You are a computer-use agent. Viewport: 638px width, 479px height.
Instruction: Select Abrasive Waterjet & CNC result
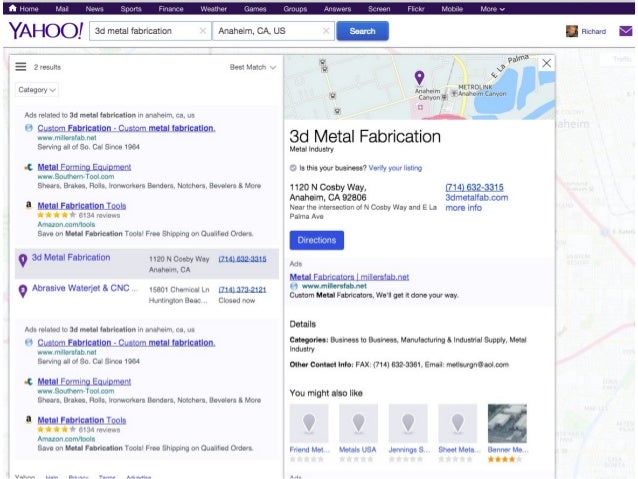85,288
